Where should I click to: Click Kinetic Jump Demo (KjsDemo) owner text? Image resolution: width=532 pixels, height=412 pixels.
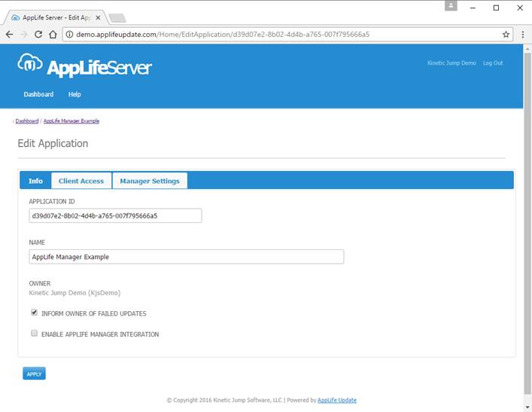click(74, 293)
